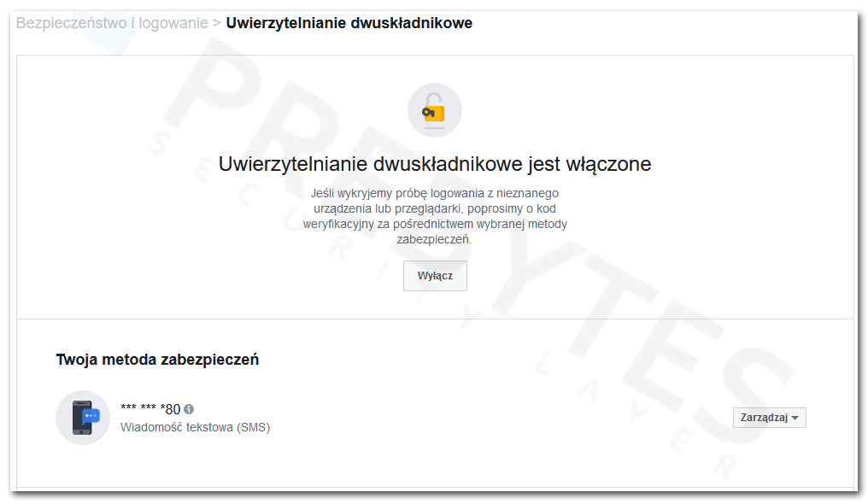Viewport: 868px width, 504px height.
Task: Go back via Bezpieczeństwo i logowanie breadcrumb
Action: pyautogui.click(x=112, y=23)
